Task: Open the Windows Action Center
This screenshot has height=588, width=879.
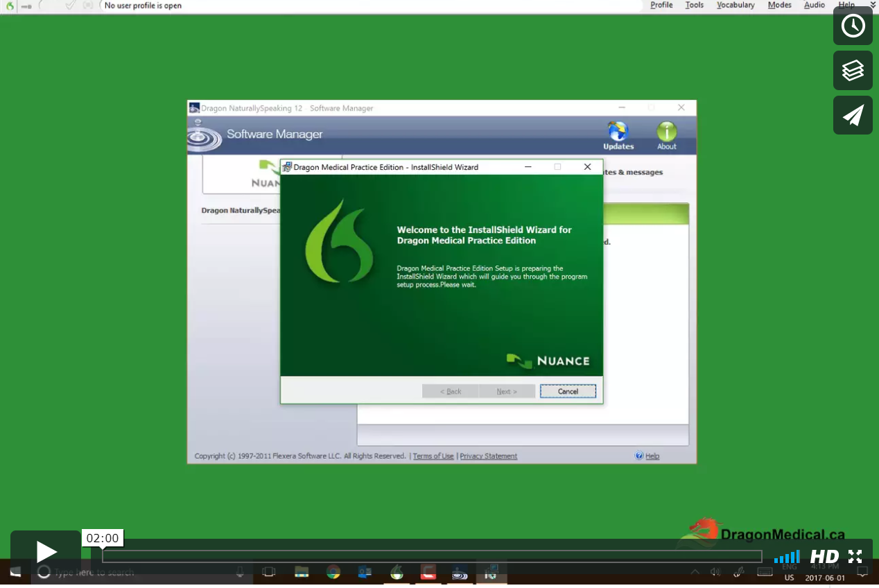Action: [863, 572]
